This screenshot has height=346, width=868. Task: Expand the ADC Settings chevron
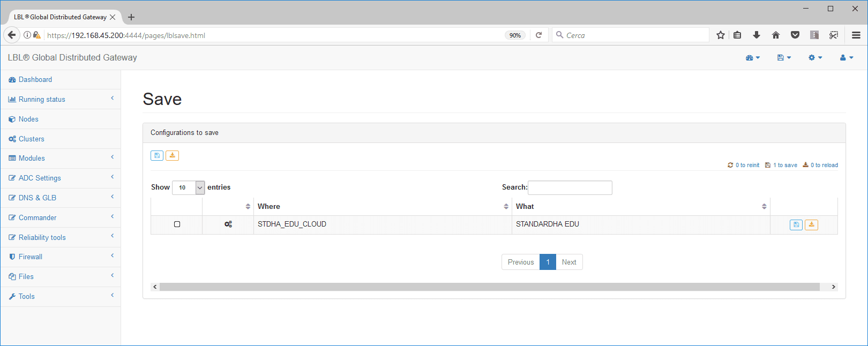pos(113,177)
